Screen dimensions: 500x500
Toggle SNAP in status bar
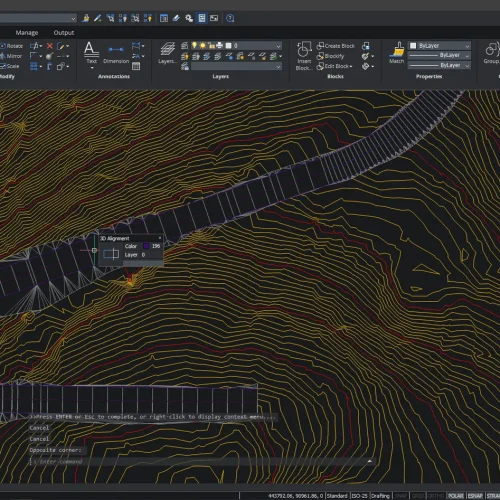click(401, 496)
